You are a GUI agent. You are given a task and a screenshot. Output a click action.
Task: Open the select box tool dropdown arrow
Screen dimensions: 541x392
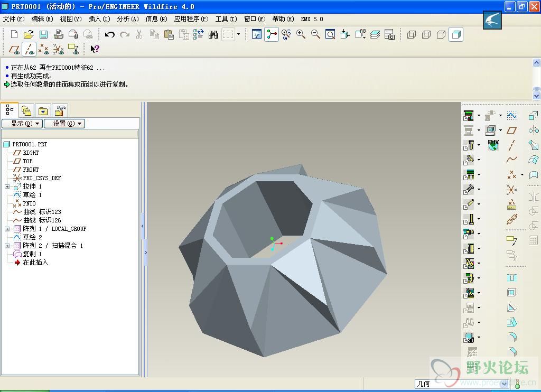(238, 34)
